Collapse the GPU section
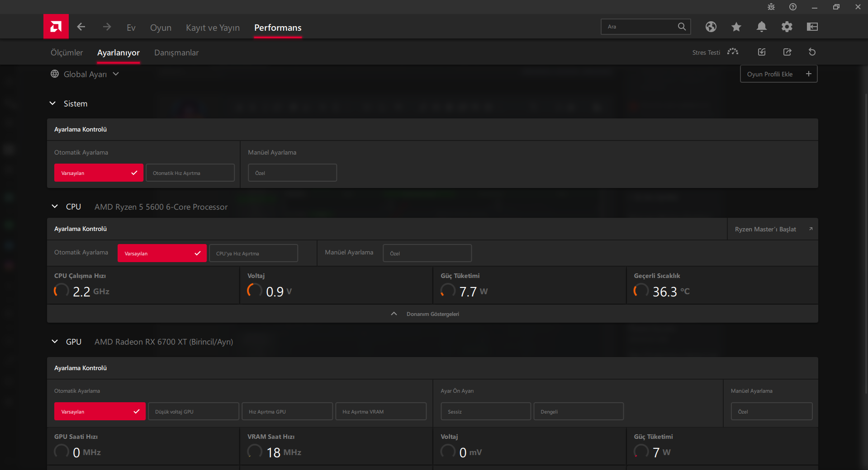The height and width of the screenshot is (470, 868). tap(55, 342)
